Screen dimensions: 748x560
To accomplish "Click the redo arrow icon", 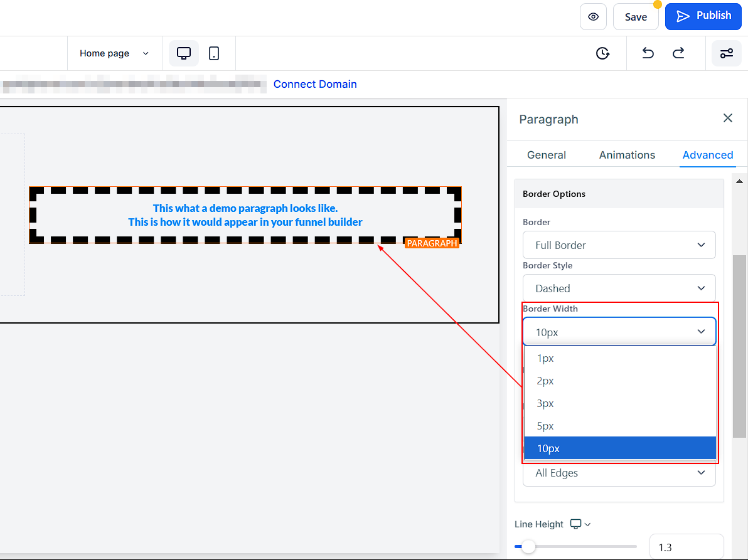I will point(678,53).
